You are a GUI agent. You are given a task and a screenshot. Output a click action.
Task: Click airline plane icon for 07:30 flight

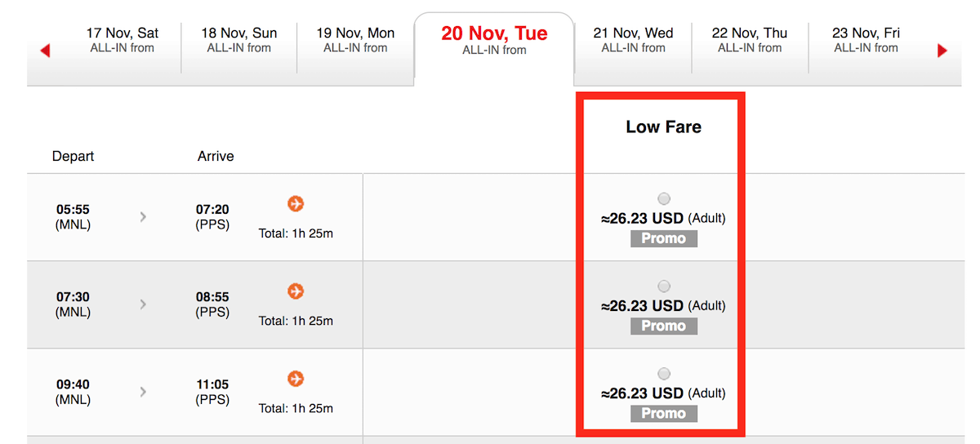pos(296,291)
